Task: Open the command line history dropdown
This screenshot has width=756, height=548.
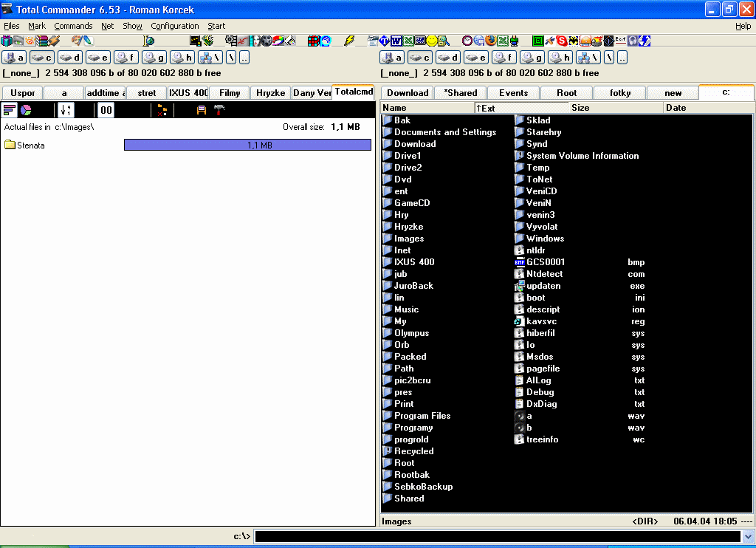Action: pos(748,537)
